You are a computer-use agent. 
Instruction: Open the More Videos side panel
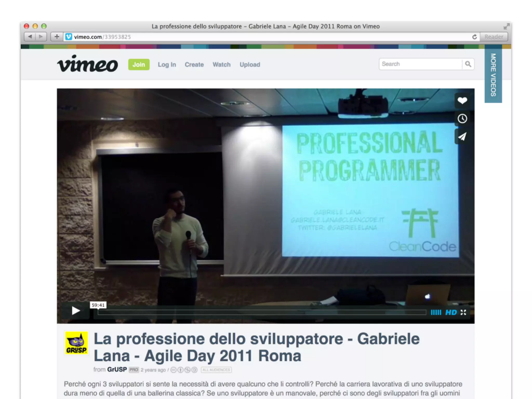pyautogui.click(x=493, y=75)
